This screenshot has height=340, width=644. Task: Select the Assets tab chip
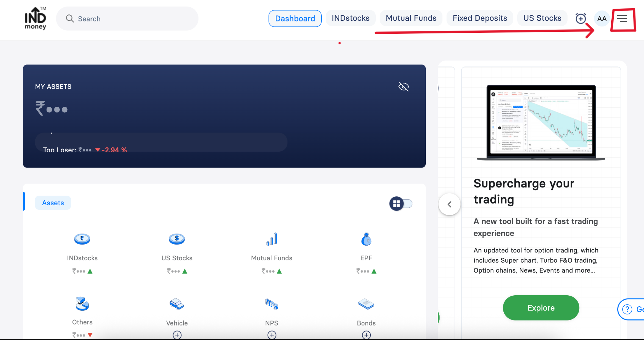pyautogui.click(x=53, y=203)
